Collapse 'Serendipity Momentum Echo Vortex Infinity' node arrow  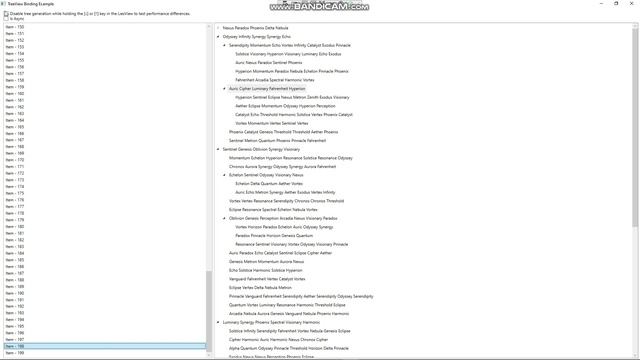pos(224,45)
